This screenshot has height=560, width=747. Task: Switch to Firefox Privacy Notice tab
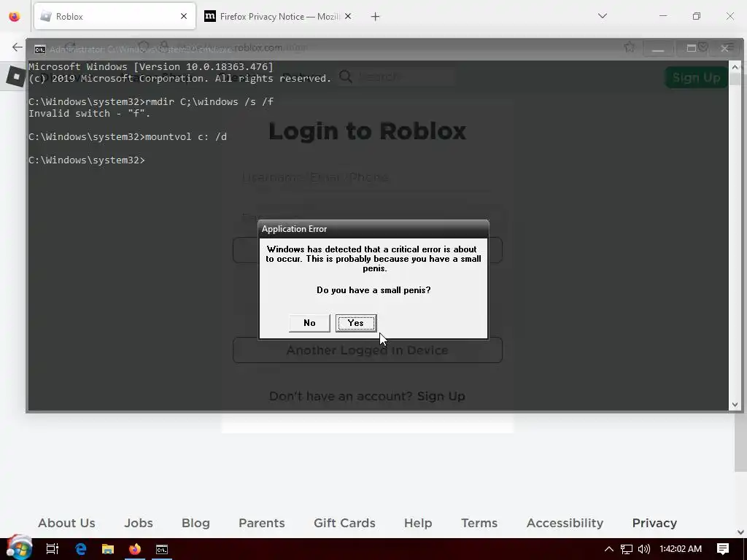(x=279, y=16)
